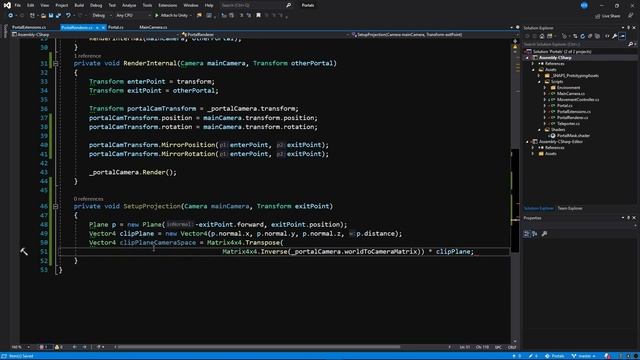
Task: Close the PortalRenderer.cs tab
Action: [103, 27]
